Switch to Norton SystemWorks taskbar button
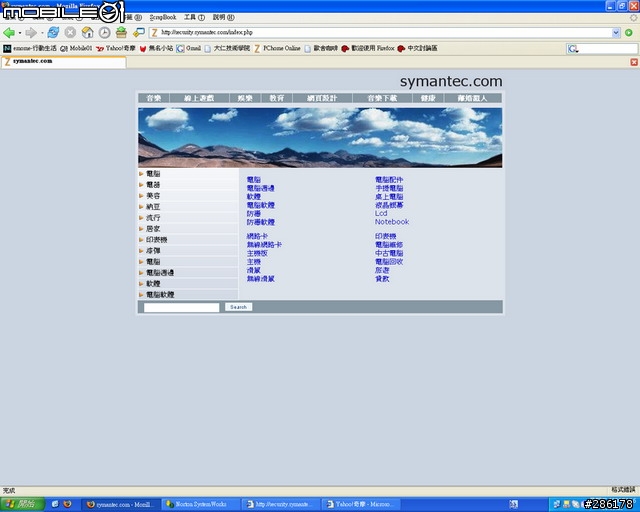The width and height of the screenshot is (640, 512). (x=200, y=504)
